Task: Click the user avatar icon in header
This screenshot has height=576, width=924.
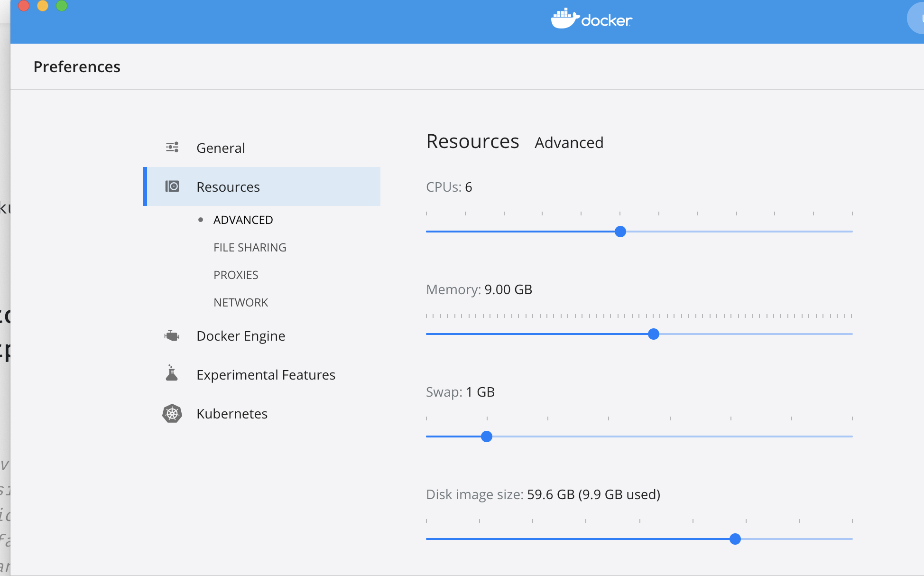Action: (x=917, y=19)
